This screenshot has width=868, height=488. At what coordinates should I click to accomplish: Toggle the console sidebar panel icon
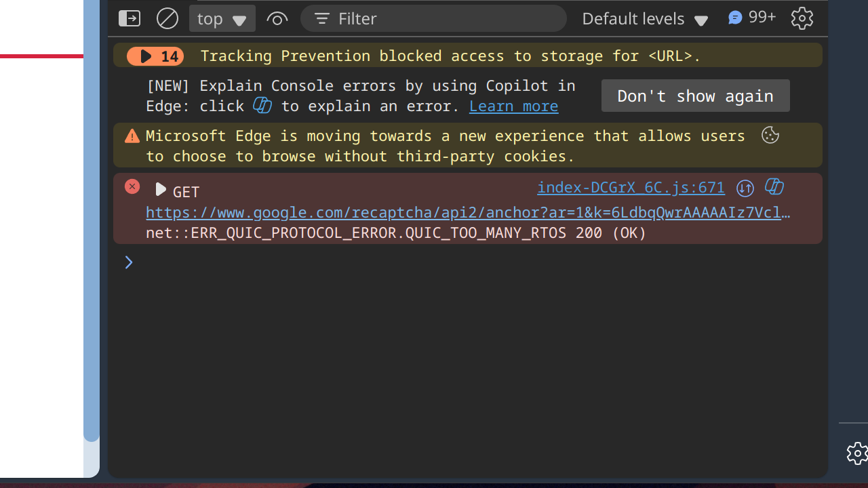tap(130, 18)
